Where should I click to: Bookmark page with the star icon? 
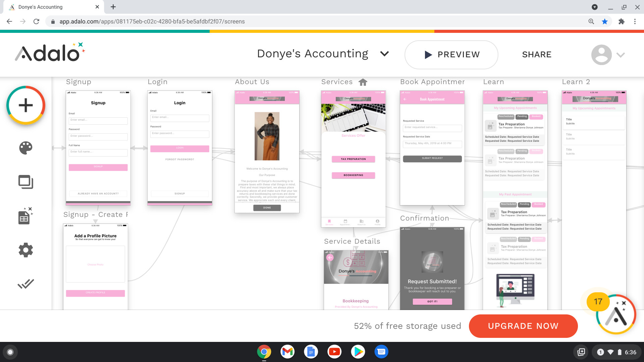point(605,21)
